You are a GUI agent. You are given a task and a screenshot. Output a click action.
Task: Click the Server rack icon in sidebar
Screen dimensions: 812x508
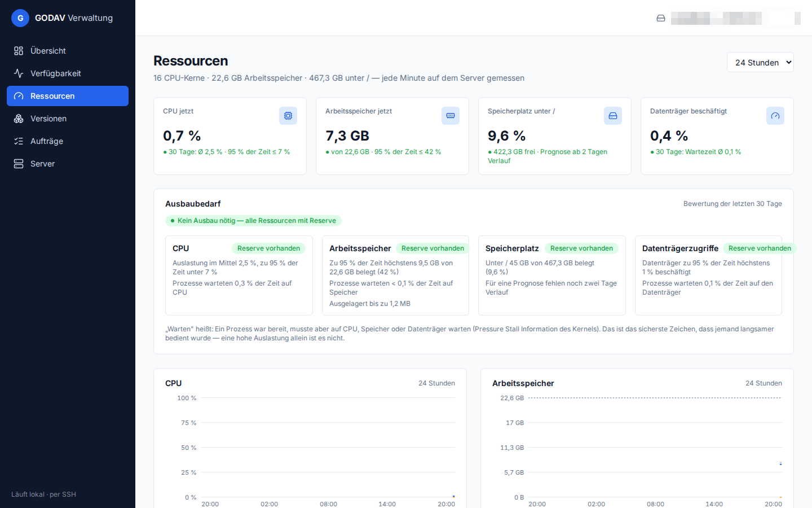(19, 164)
